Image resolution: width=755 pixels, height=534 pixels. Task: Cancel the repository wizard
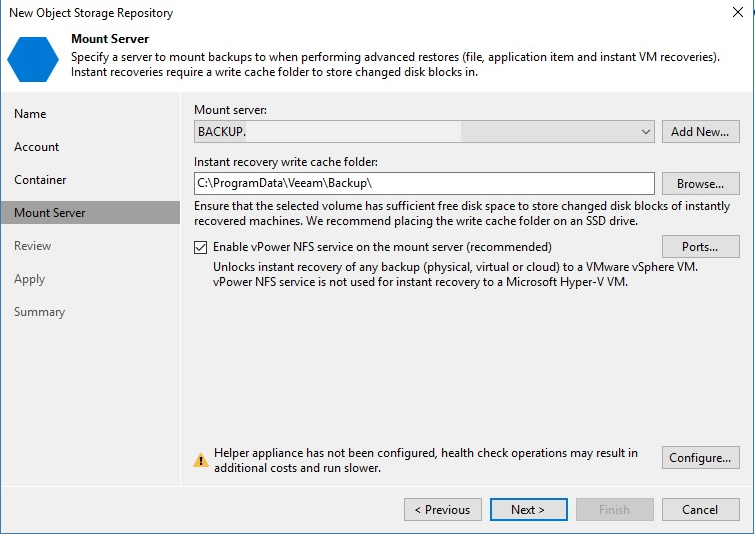coord(701,509)
